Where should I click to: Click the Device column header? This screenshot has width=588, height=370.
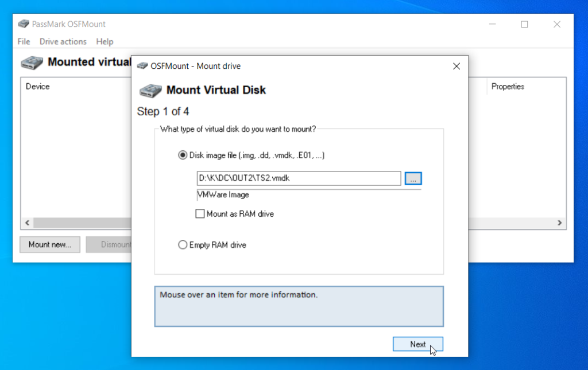pos(37,87)
